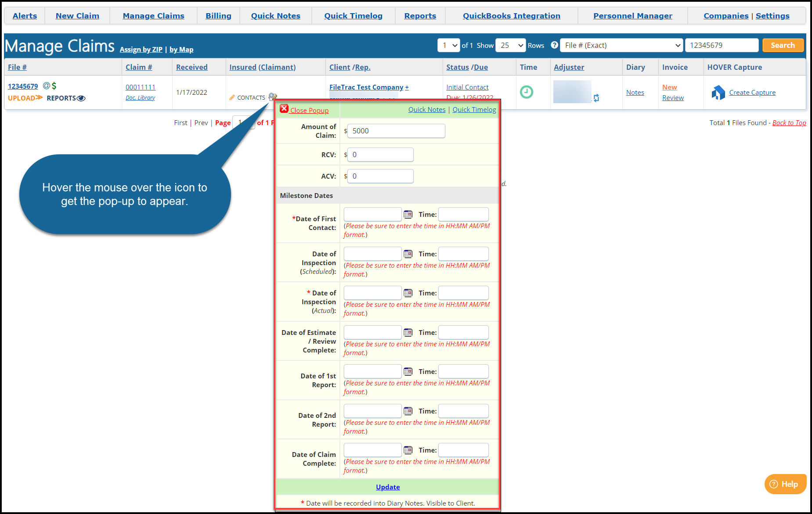Sort by the Received column header

coord(191,67)
